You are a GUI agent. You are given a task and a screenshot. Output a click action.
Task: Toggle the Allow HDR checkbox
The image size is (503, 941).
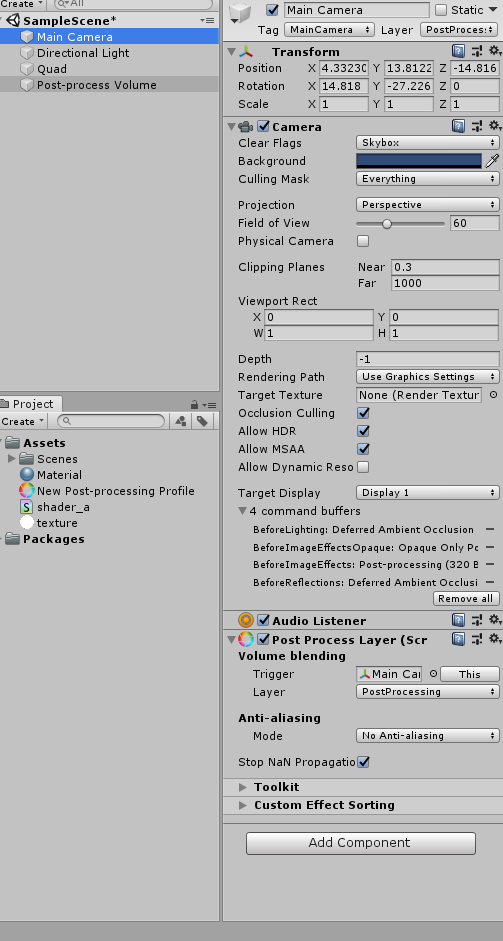click(x=363, y=431)
